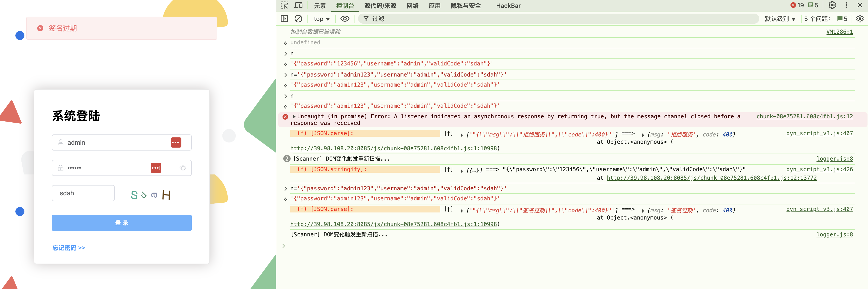Click password manager icon in username field

[x=176, y=142]
